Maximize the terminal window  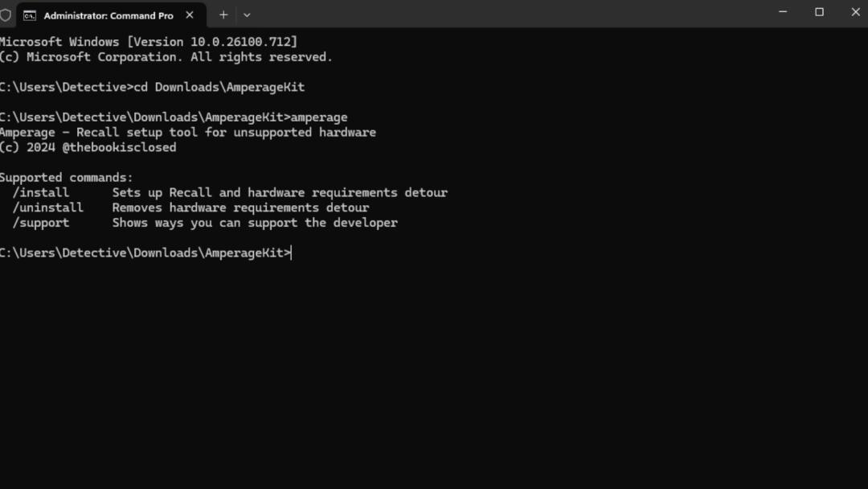point(819,12)
